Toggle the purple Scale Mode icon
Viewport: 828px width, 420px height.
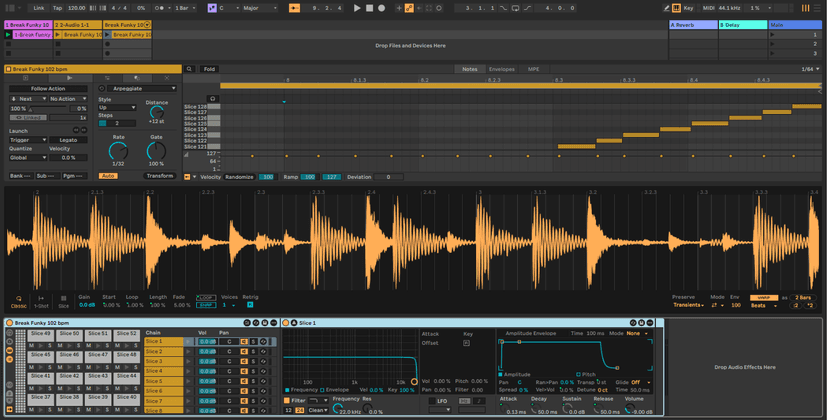click(212, 8)
